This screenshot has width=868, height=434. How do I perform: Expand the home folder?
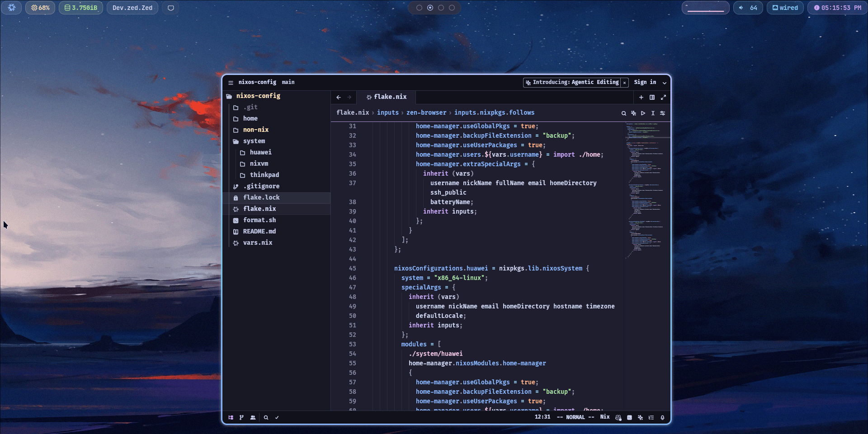pyautogui.click(x=251, y=118)
